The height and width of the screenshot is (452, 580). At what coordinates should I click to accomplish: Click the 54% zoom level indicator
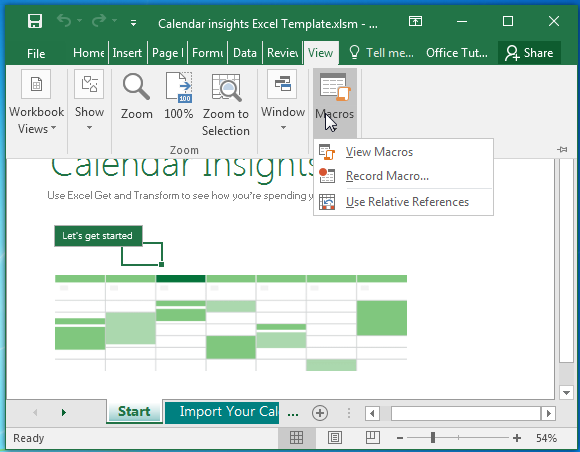tap(546, 438)
